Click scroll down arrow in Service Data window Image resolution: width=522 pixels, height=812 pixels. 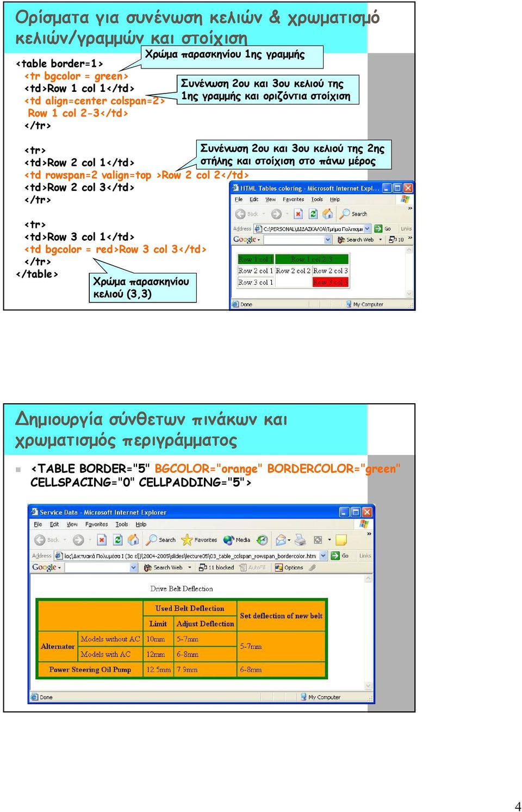[x=369, y=686]
